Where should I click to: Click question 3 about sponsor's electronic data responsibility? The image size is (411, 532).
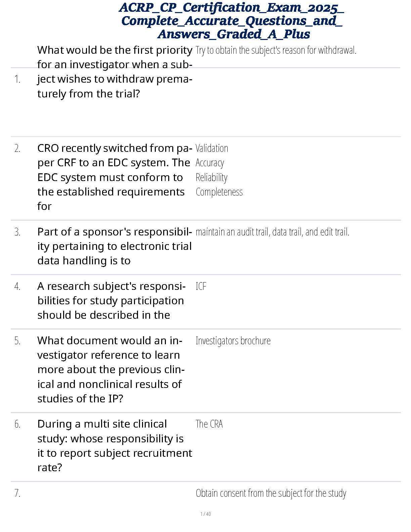point(115,246)
